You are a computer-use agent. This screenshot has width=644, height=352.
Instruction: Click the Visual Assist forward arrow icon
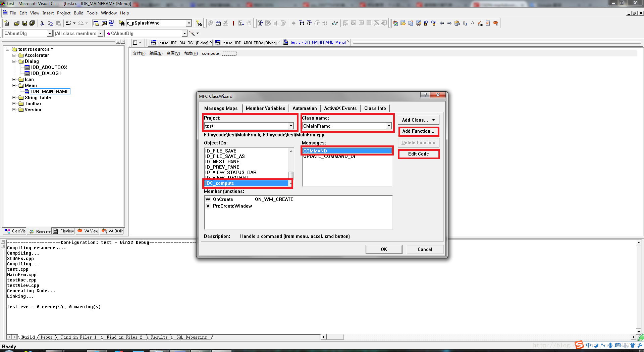click(x=449, y=23)
